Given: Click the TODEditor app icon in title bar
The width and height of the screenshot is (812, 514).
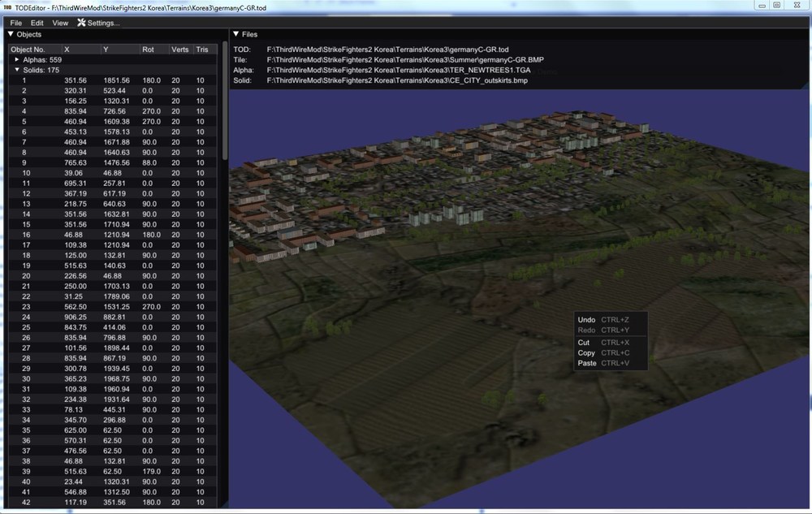Looking at the screenshot, I should coord(7,8).
